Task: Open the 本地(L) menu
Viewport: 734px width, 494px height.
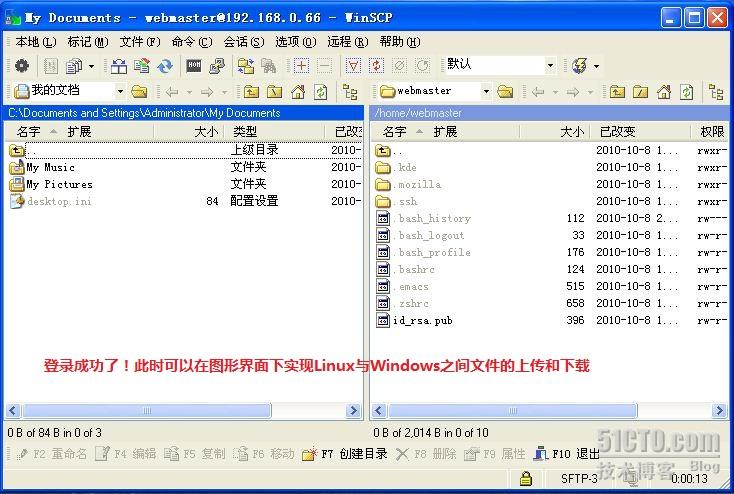Action: (x=36, y=42)
